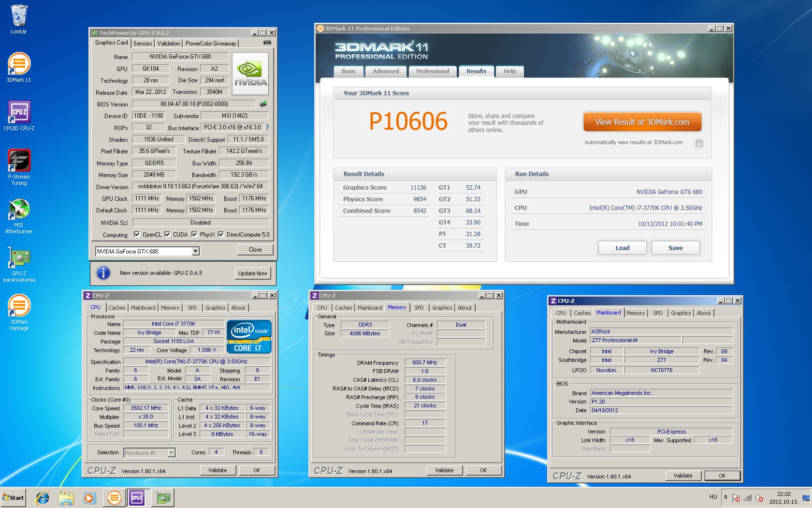The image size is (812, 508).
Task: Select the F-Stream Tuning desktop icon
Action: (19, 167)
